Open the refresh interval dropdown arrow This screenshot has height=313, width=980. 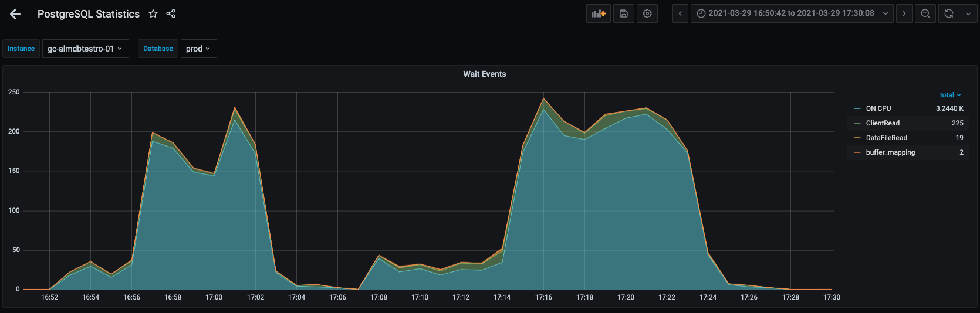point(968,13)
